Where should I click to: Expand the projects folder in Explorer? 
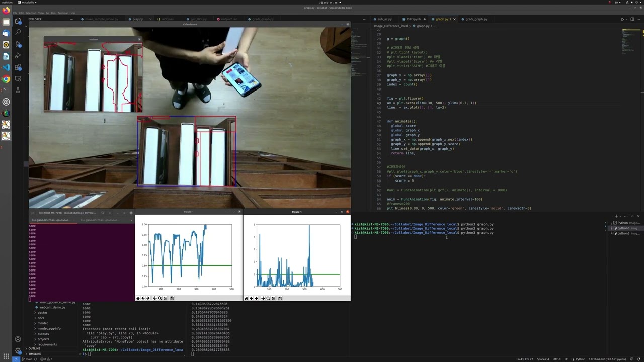click(43, 339)
